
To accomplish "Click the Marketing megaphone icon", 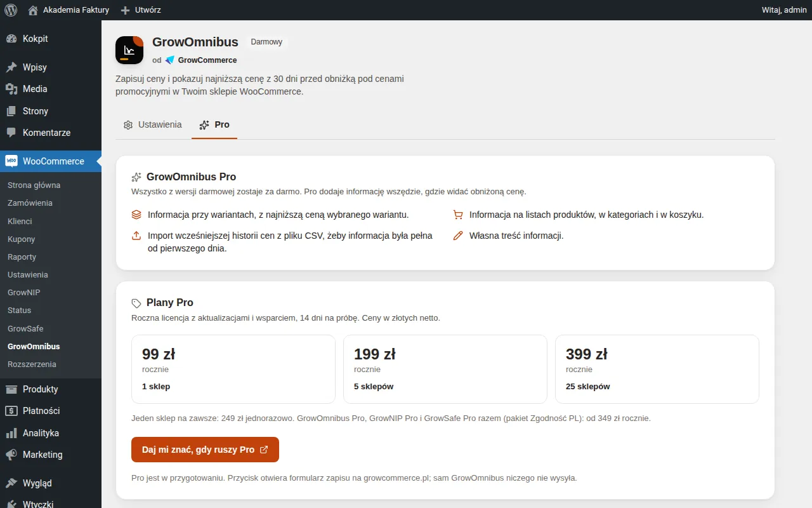I will pos(11,455).
